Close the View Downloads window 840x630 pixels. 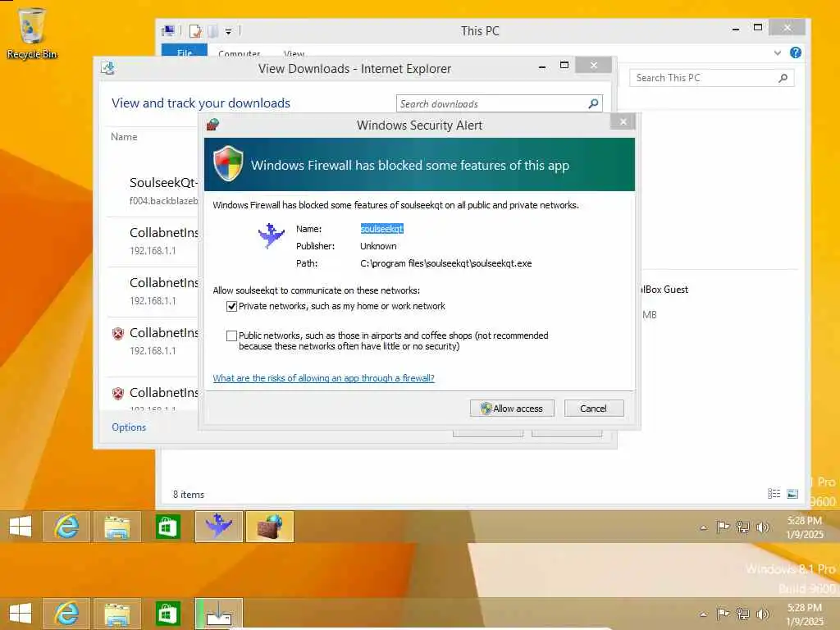pyautogui.click(x=593, y=66)
